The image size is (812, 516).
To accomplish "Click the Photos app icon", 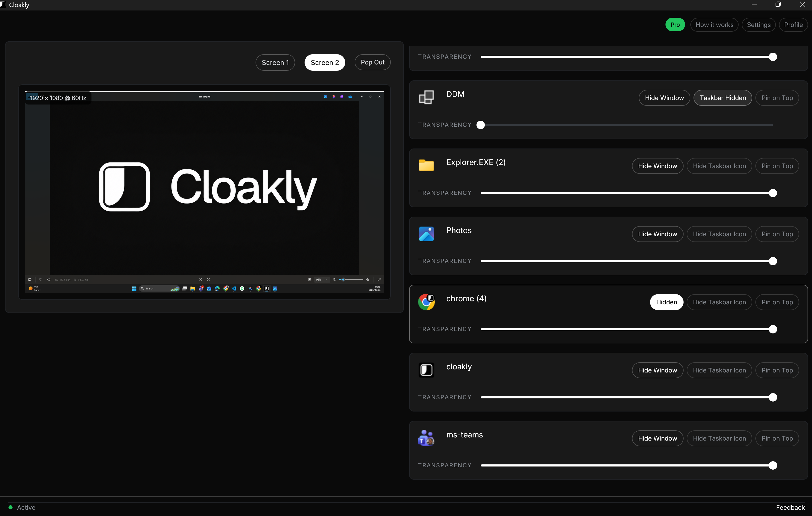I will click(x=426, y=234).
